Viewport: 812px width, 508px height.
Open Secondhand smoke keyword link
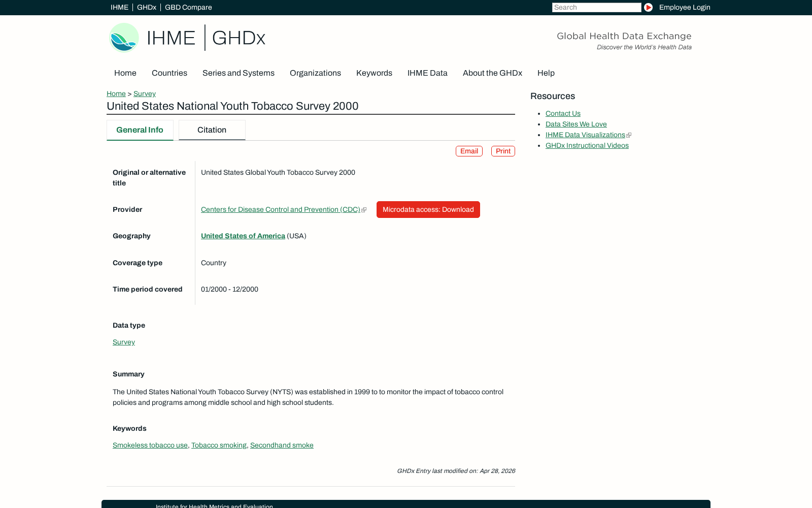click(282, 445)
